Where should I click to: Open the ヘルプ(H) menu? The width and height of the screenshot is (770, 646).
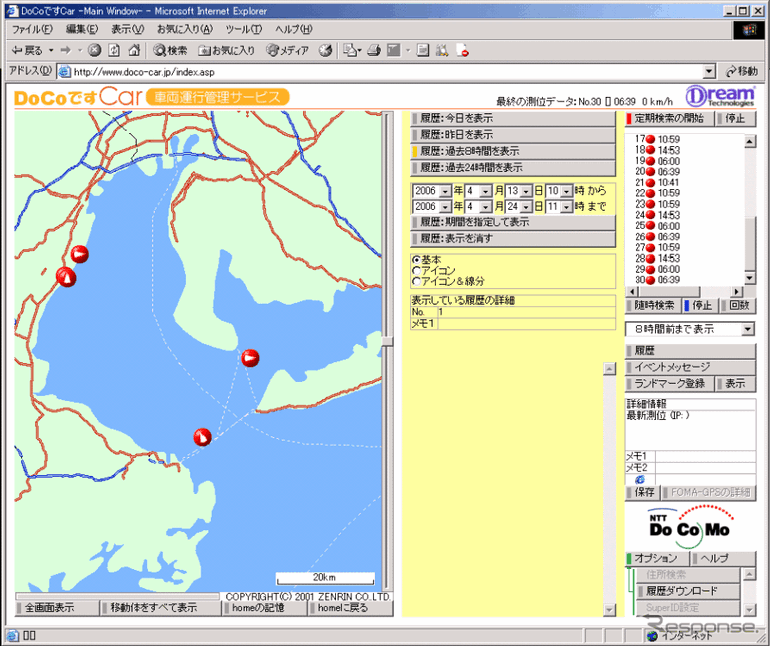pyautogui.click(x=294, y=29)
